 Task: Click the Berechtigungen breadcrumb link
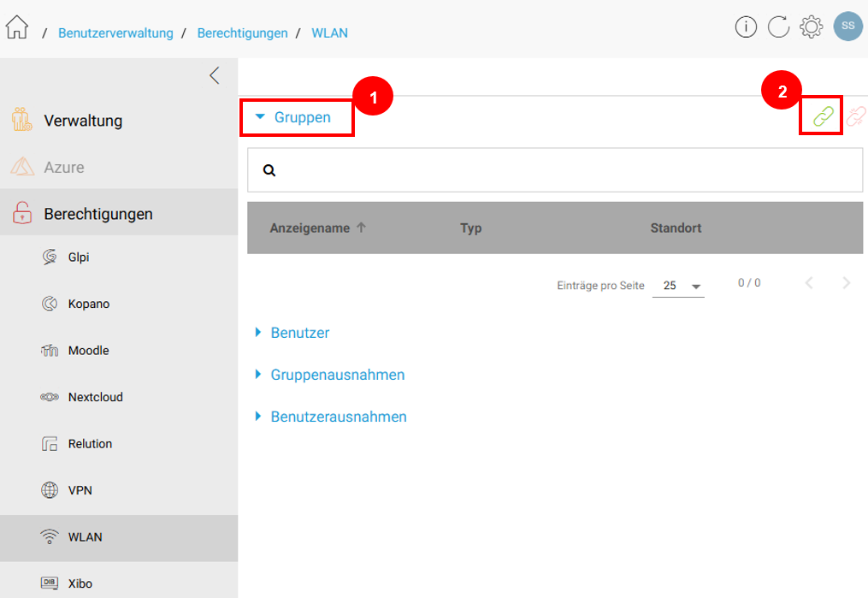(242, 33)
